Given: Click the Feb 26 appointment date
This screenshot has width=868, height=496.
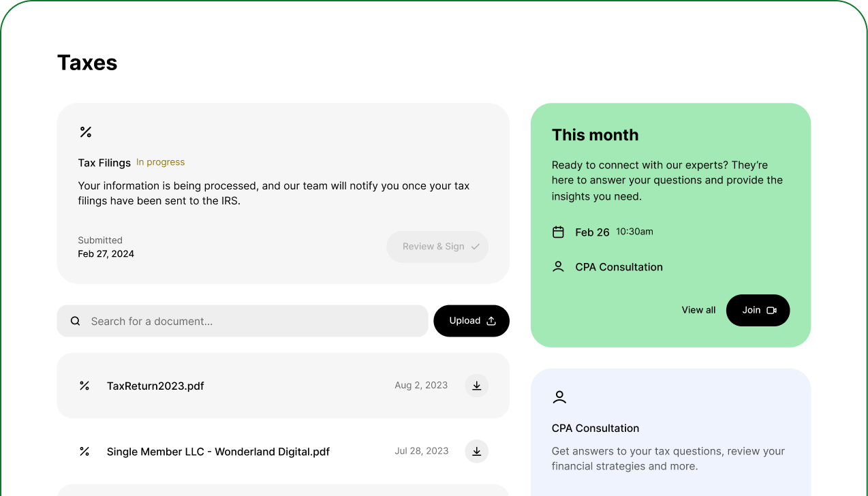Looking at the screenshot, I should pyautogui.click(x=592, y=232).
